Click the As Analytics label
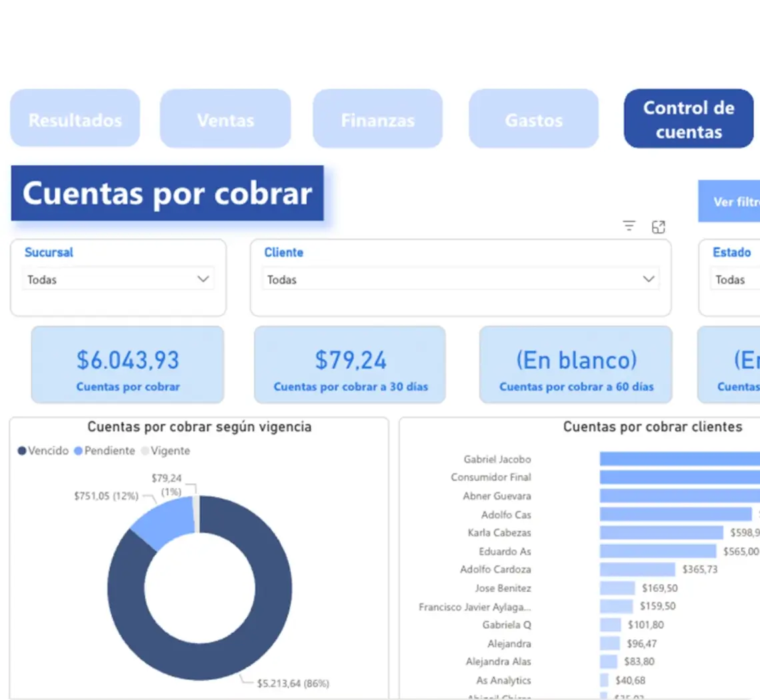The image size is (760, 700). click(503, 681)
